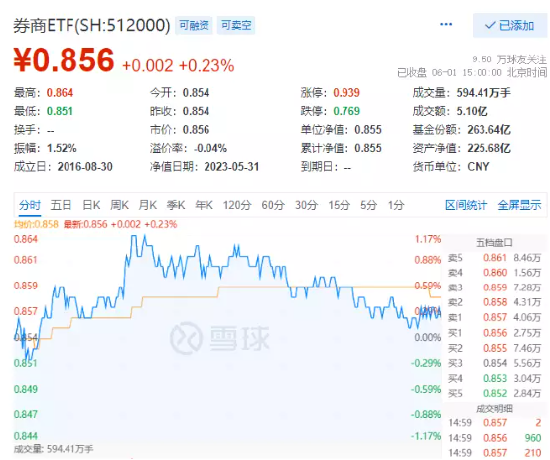Click the 货币单位 CNY value

pyautogui.click(x=478, y=167)
